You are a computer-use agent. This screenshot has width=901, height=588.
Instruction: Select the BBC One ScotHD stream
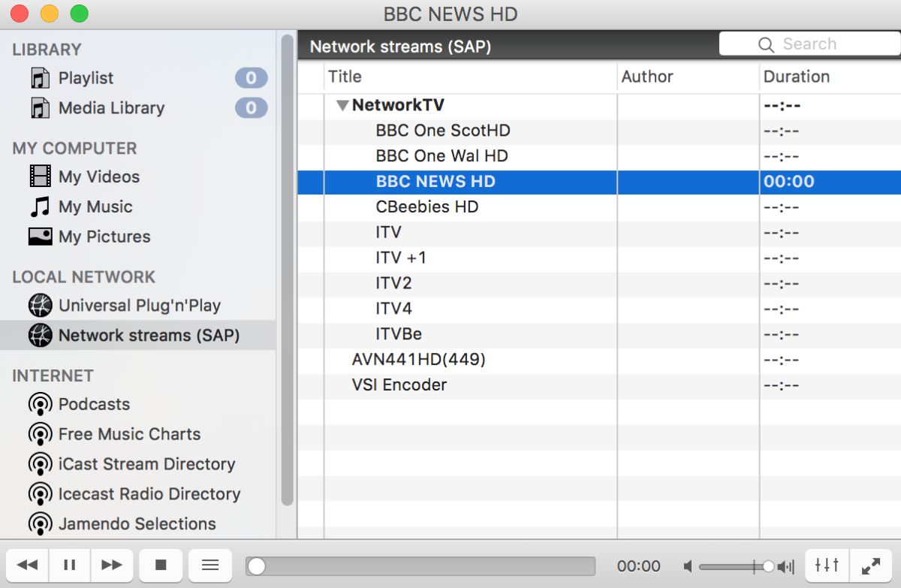[x=442, y=131]
